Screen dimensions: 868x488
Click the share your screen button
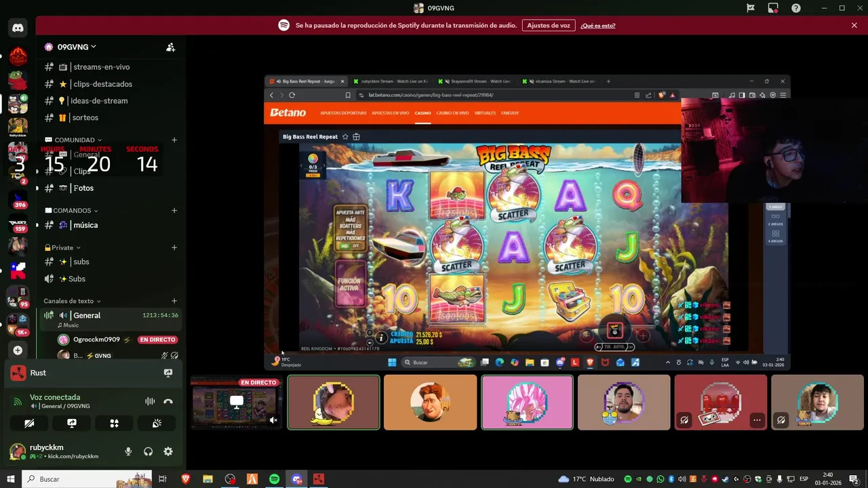point(72,423)
